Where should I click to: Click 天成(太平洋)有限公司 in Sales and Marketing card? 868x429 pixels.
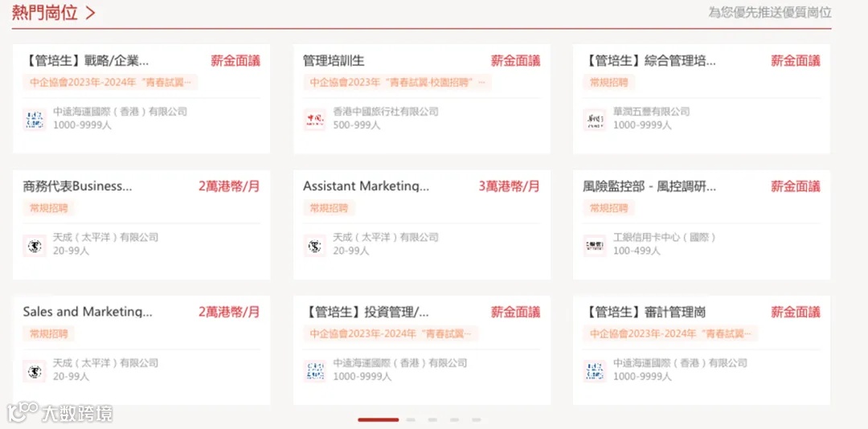[x=106, y=363]
